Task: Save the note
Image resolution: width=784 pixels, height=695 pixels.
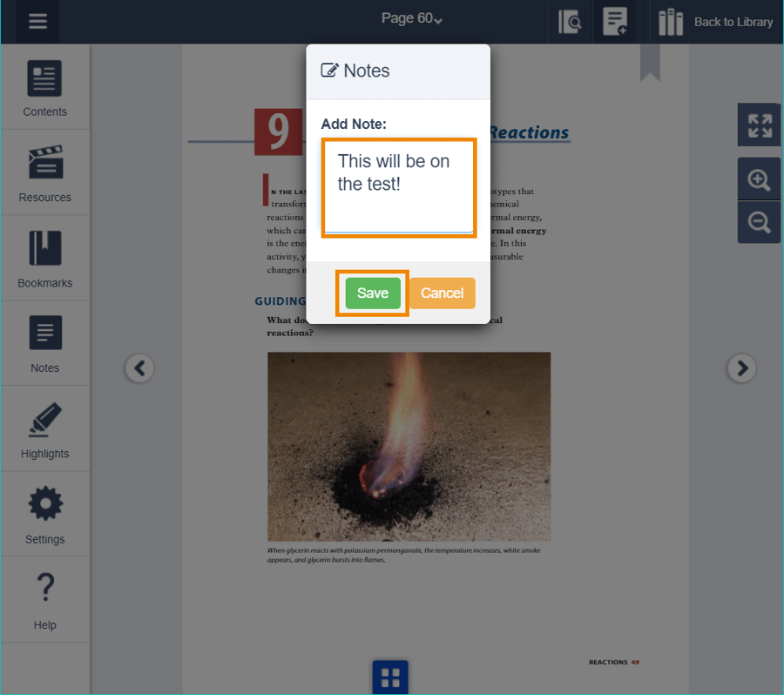Action: (373, 294)
